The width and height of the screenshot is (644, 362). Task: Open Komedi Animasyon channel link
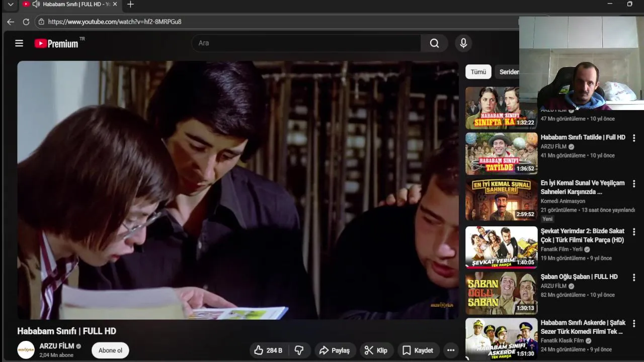[562, 201]
